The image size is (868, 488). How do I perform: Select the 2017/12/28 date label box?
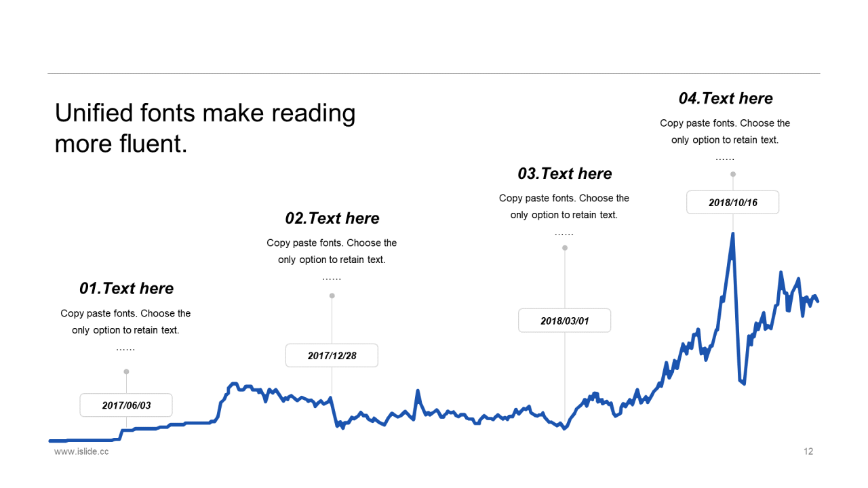332,355
